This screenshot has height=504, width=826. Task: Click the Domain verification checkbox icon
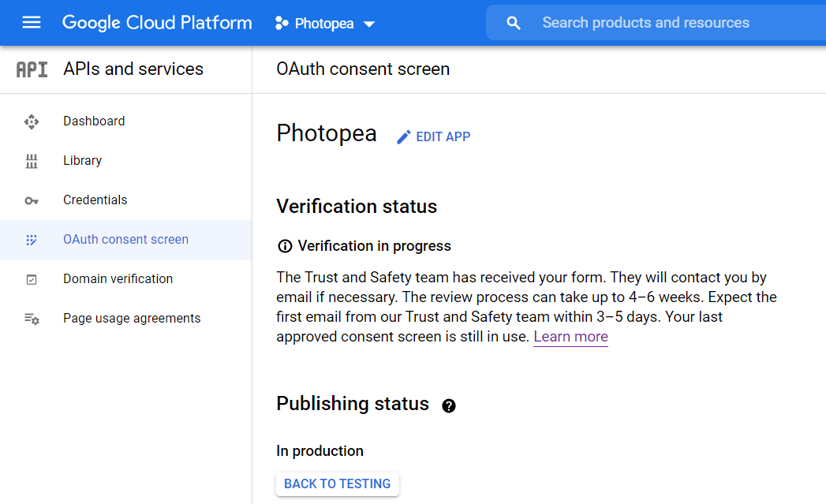pyautogui.click(x=32, y=280)
